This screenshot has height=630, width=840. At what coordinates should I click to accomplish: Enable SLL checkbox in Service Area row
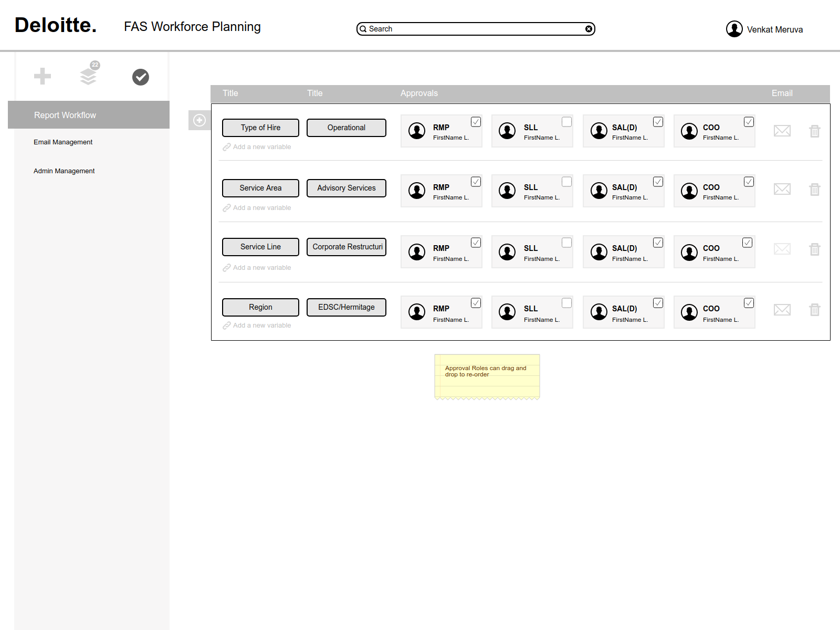(x=567, y=182)
